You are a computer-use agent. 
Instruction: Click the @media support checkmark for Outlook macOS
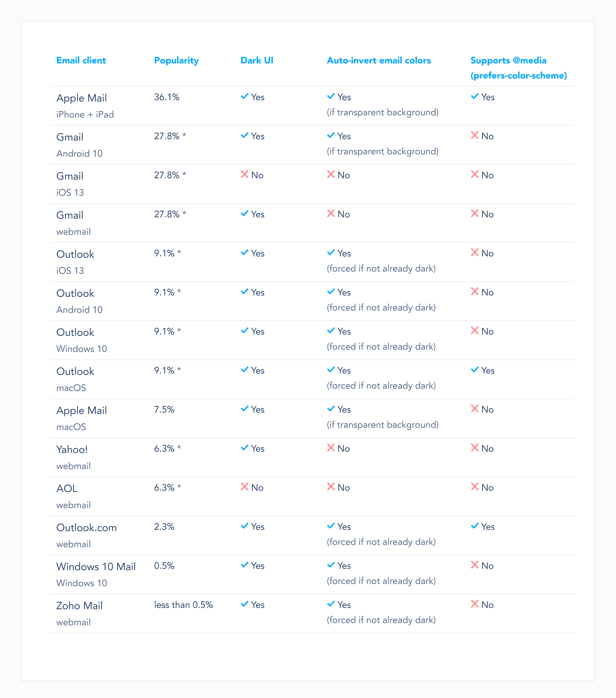475,370
